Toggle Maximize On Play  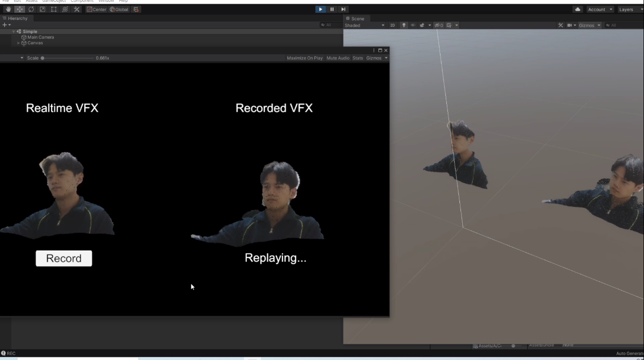[x=305, y=58]
